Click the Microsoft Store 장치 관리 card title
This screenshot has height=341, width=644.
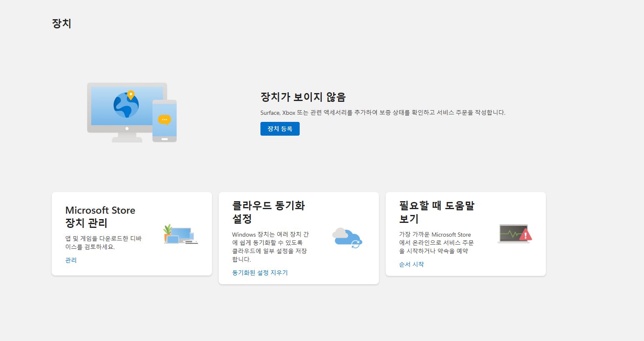[100, 217]
